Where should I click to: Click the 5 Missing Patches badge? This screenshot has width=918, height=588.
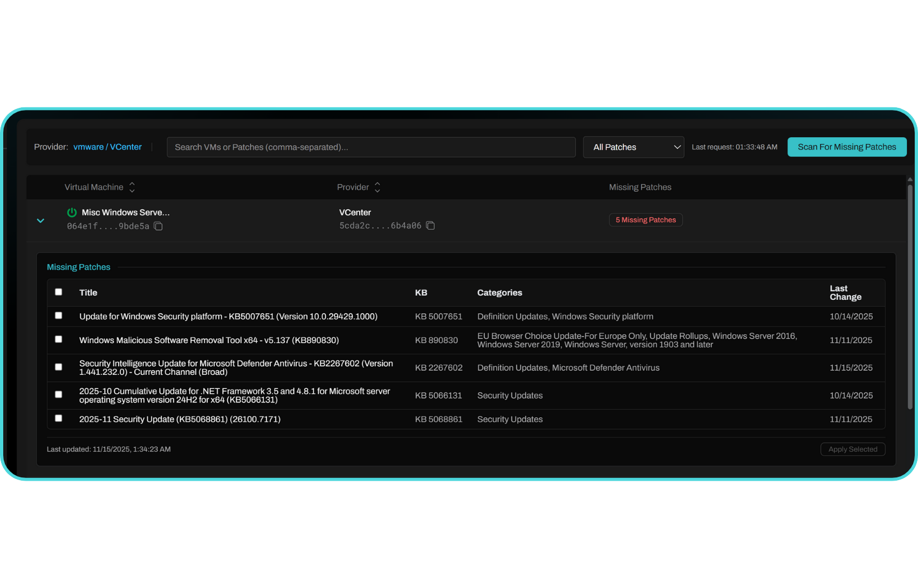645,220
